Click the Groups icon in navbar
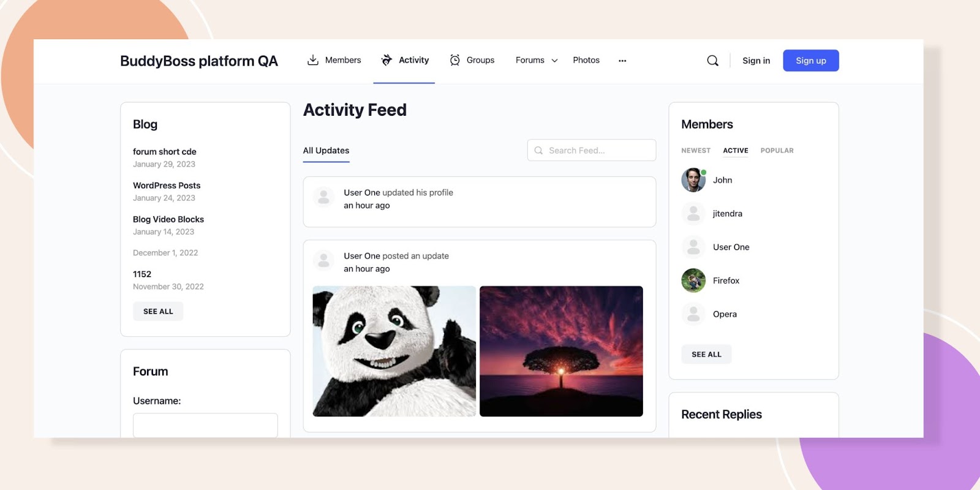 pos(454,60)
